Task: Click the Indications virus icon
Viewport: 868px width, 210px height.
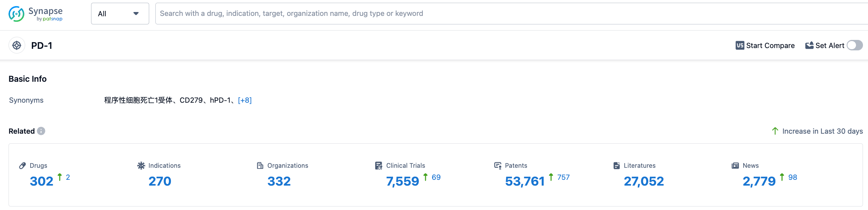Action: [141, 166]
